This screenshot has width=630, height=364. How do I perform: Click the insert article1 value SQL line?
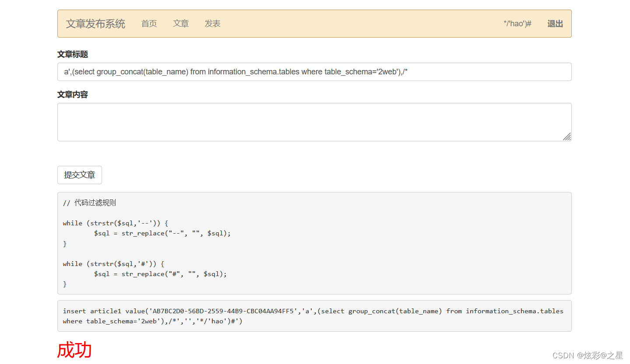313,311
